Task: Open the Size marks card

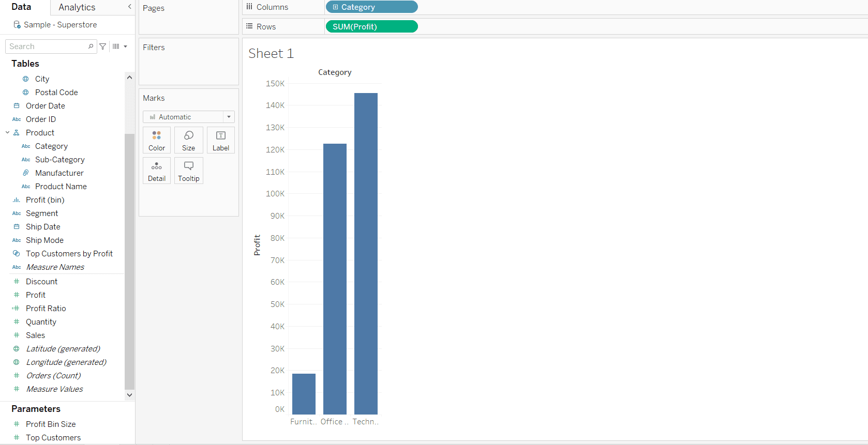Action: click(x=189, y=140)
